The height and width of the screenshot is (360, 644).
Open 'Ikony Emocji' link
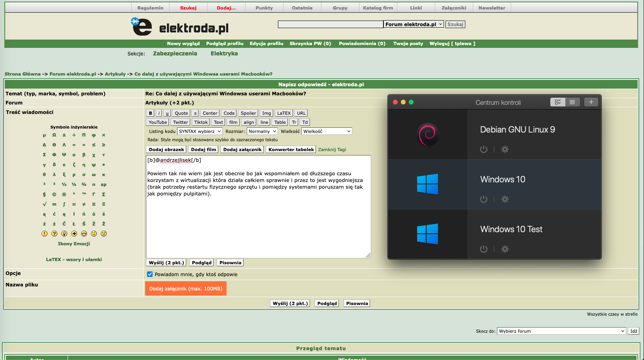[74, 244]
